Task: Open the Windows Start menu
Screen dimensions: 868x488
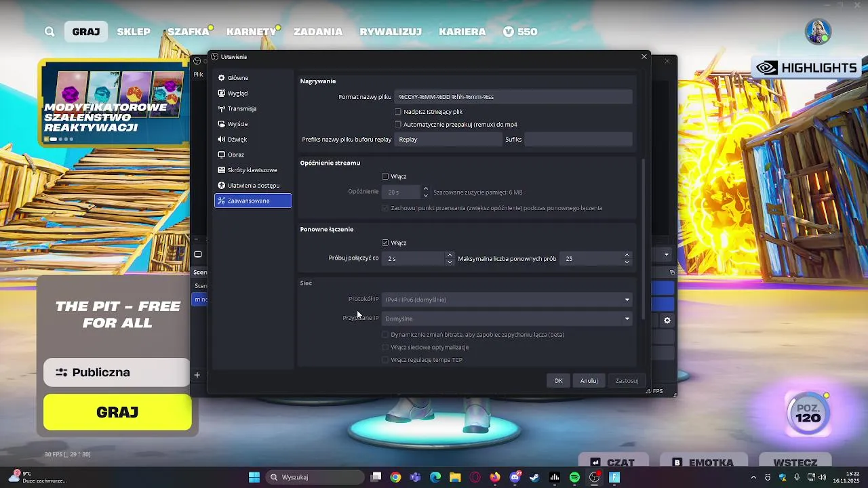Action: [254, 477]
